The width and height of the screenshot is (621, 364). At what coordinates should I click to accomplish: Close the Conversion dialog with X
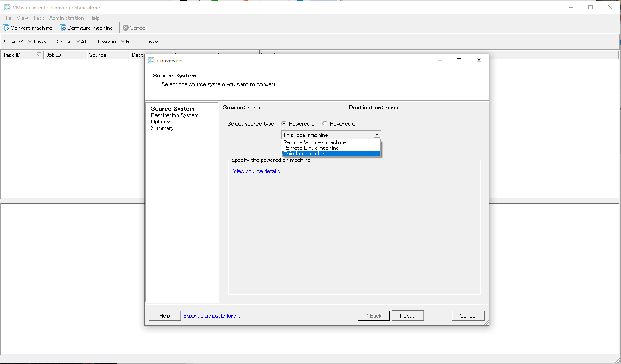[479, 60]
